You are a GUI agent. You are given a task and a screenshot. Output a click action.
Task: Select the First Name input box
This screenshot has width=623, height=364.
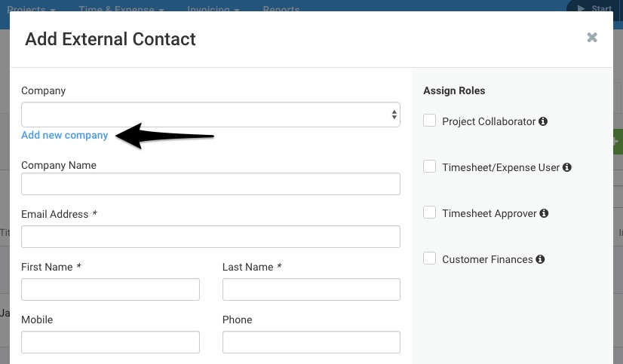tap(110, 289)
